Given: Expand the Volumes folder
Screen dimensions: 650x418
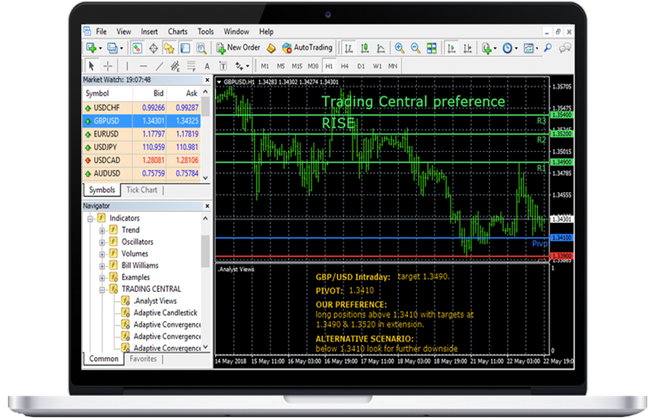Looking at the screenshot, I should pos(102,254).
